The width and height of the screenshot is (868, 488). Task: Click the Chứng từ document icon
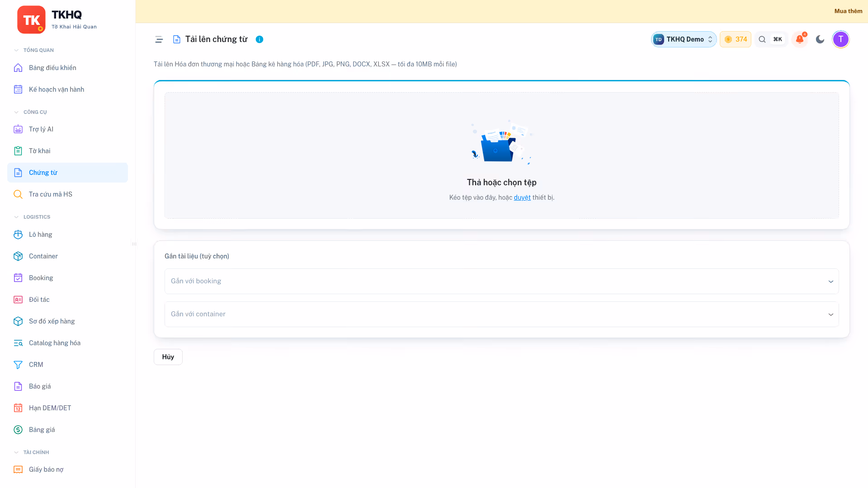(x=18, y=173)
